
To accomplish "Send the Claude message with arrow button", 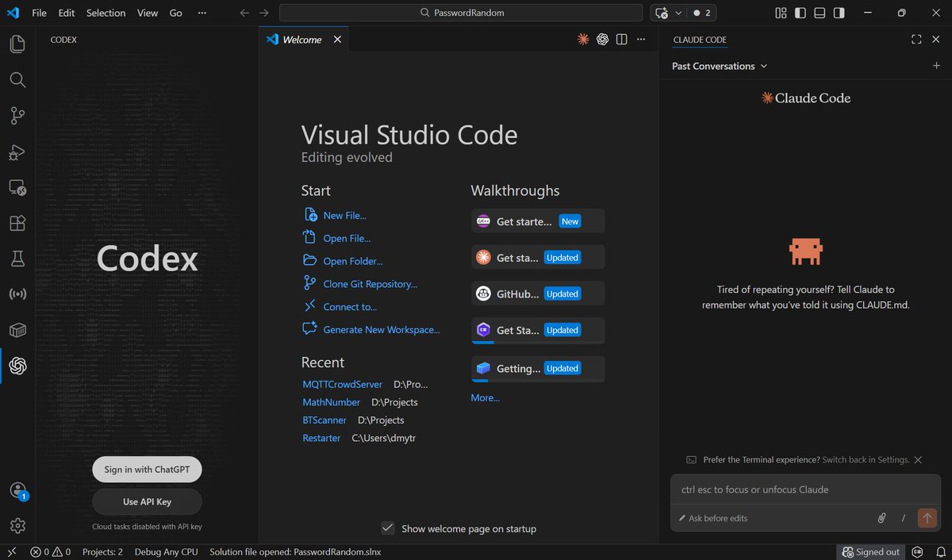I will [x=927, y=518].
